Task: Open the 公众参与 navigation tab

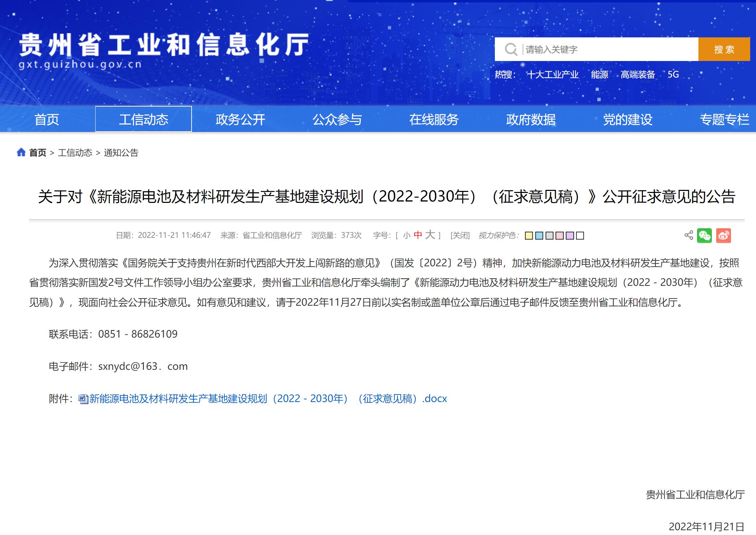Action: 337,119
